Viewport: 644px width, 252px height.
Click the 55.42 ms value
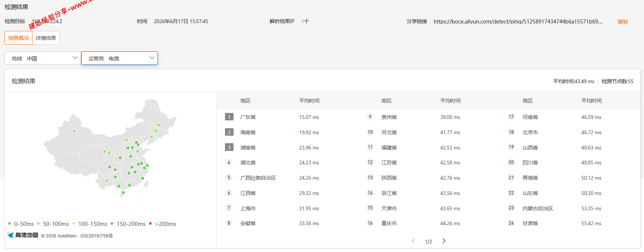pos(591,223)
